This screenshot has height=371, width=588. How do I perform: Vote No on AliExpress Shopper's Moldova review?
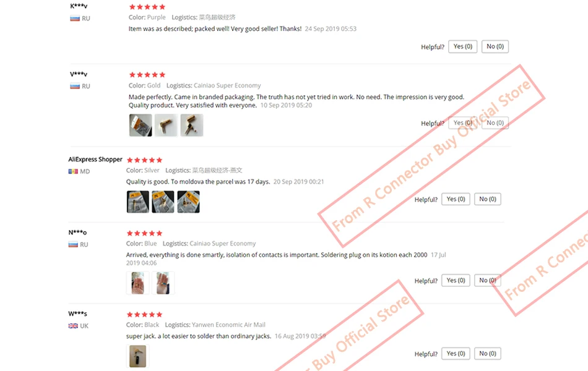click(488, 199)
